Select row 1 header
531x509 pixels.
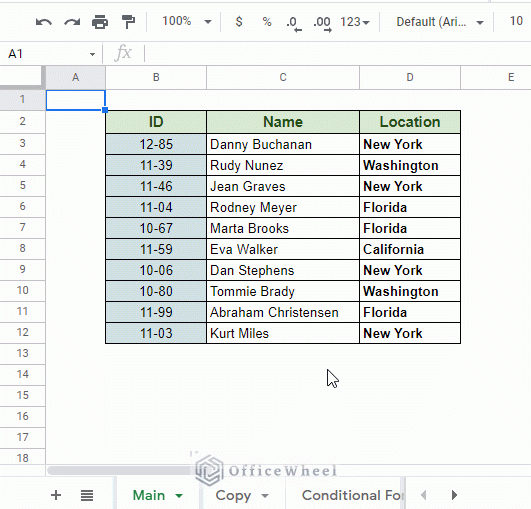22,100
